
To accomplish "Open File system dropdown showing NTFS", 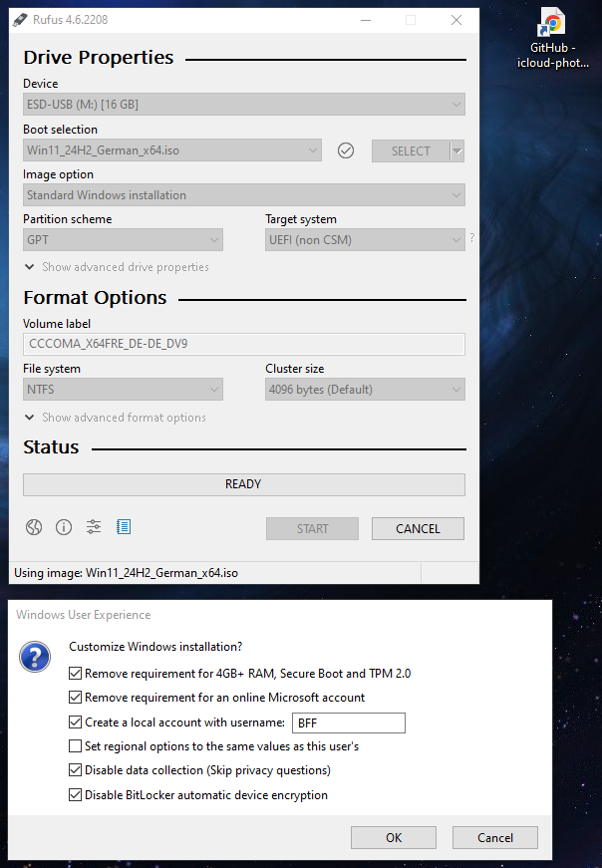I will [123, 390].
